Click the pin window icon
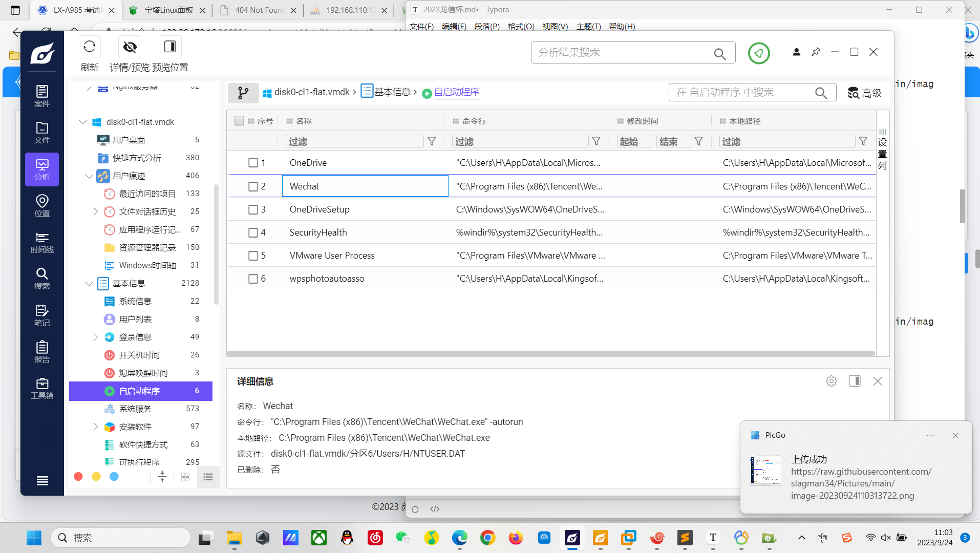Image resolution: width=980 pixels, height=553 pixels. [x=816, y=52]
